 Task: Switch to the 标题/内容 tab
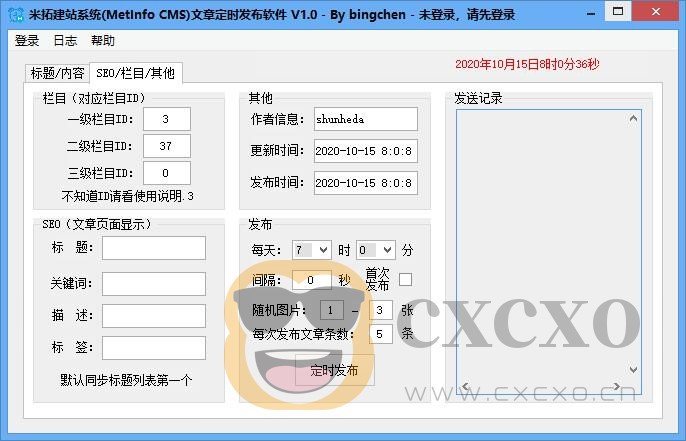coord(57,73)
